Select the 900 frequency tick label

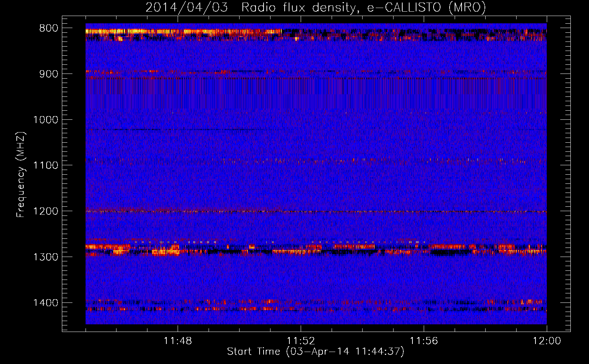(x=48, y=74)
